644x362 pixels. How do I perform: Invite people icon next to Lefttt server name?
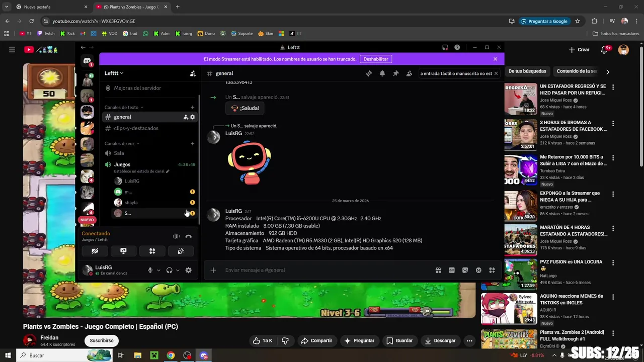point(193,73)
